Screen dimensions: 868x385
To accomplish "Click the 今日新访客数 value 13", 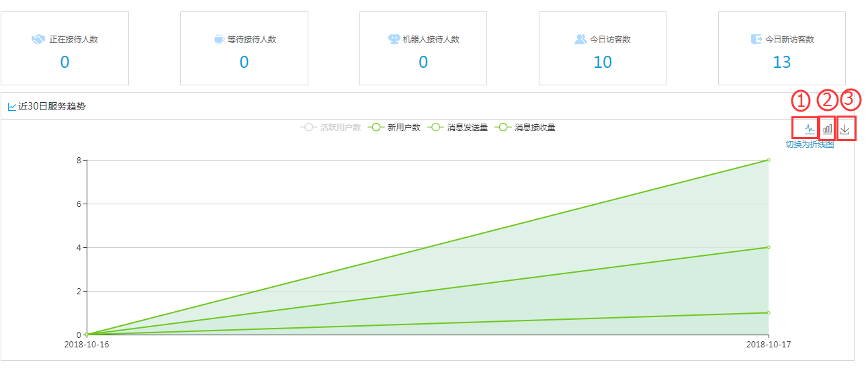I will click(x=781, y=62).
